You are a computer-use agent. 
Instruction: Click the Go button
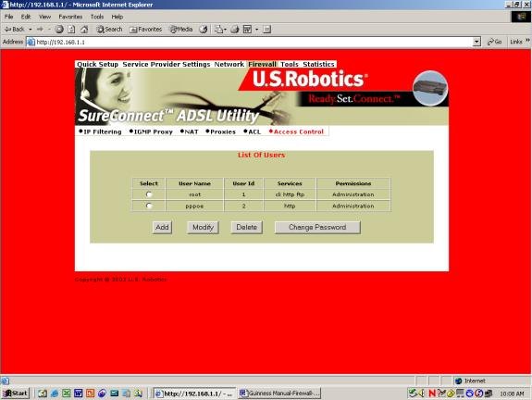tap(495, 42)
